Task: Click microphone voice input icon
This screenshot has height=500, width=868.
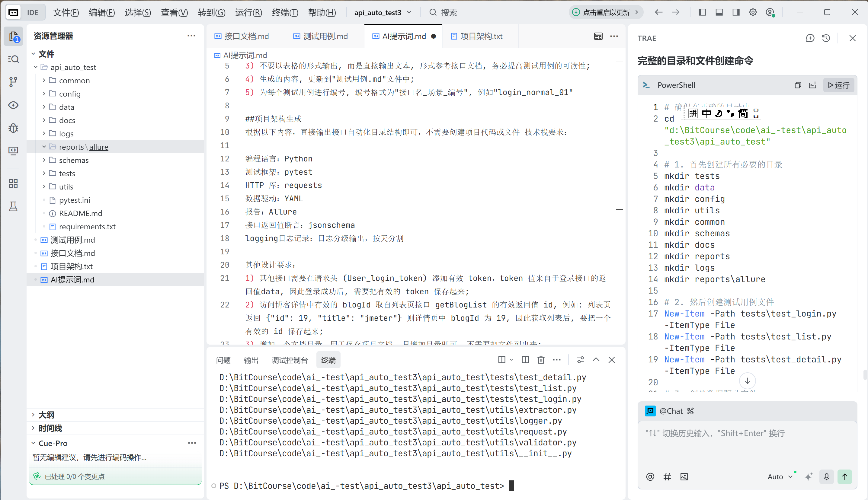Action: 826,477
